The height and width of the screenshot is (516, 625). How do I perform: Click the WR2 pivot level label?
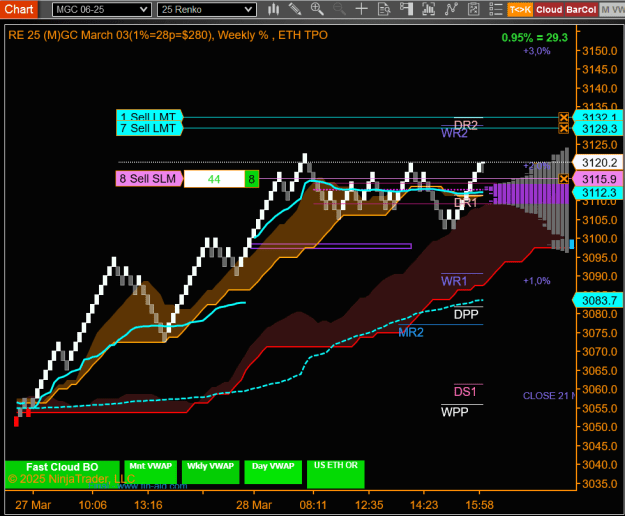[x=454, y=133]
